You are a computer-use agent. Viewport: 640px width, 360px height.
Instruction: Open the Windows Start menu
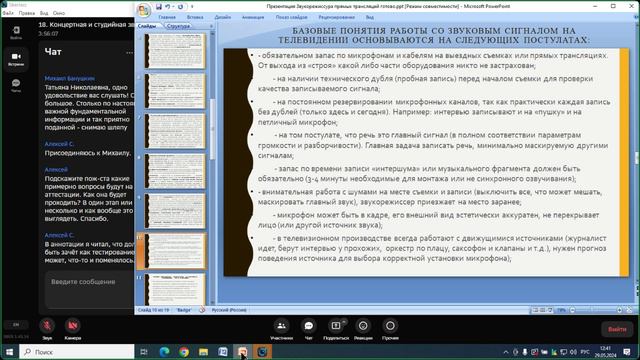9,351
